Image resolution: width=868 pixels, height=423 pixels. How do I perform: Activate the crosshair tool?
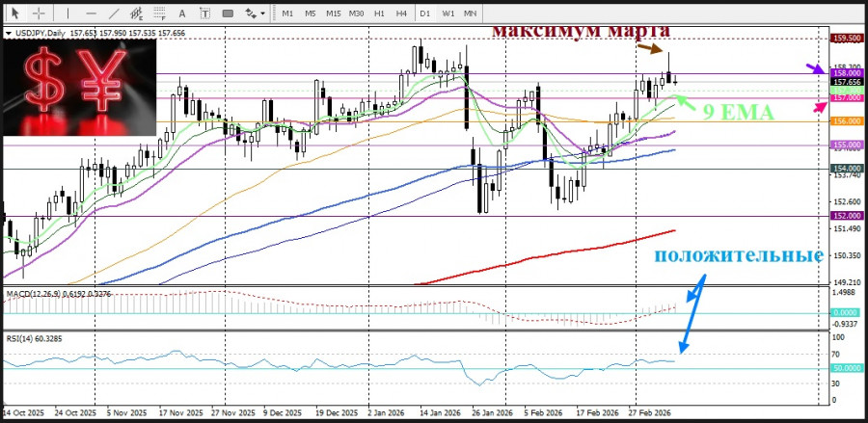(x=38, y=13)
